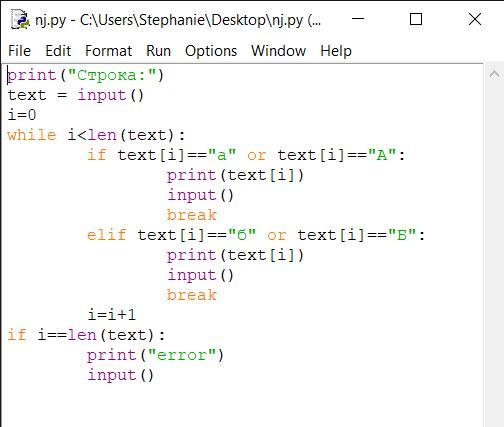The height and width of the screenshot is (427, 504).
Task: Open the Format menu
Action: click(x=109, y=51)
